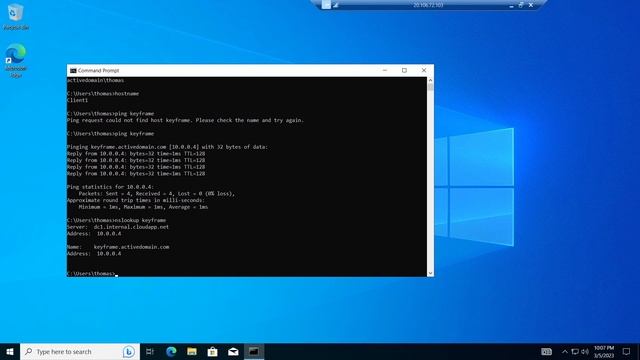The height and width of the screenshot is (360, 640).
Task: Click the Command Prompt scroll down arrow
Action: [430, 273]
